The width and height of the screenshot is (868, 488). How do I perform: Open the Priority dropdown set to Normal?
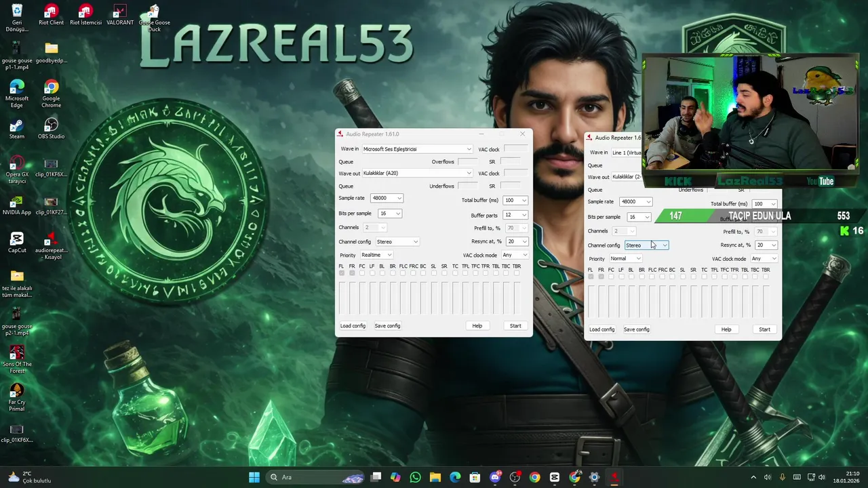point(625,258)
